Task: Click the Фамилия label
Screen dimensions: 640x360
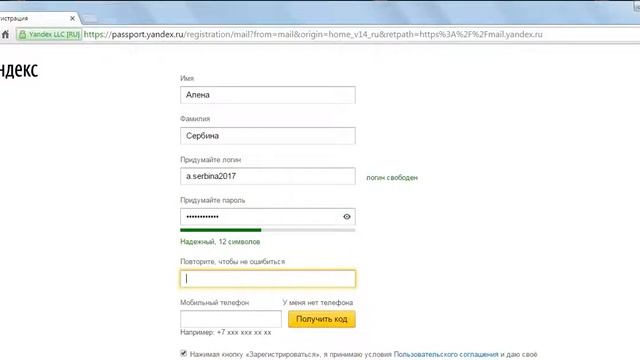Action: [195, 119]
